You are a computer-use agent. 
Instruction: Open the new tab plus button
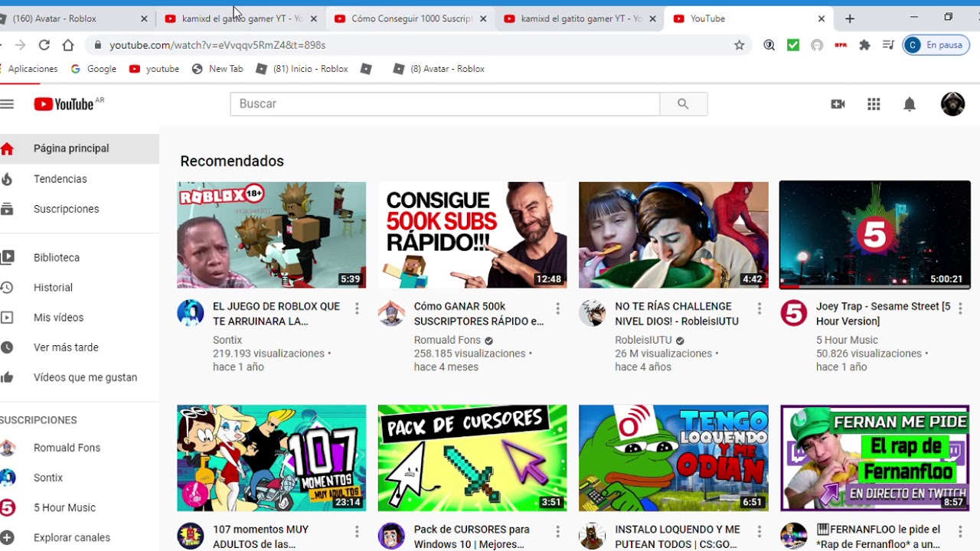pyautogui.click(x=849, y=18)
